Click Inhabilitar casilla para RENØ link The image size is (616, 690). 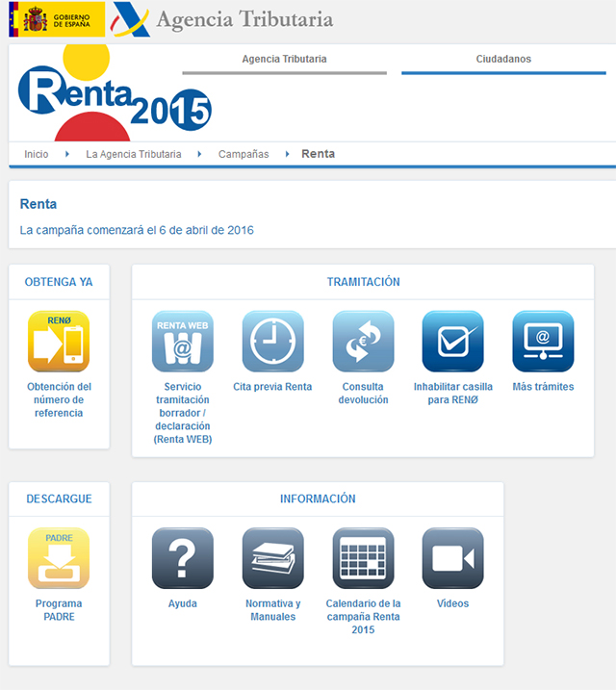(x=452, y=393)
